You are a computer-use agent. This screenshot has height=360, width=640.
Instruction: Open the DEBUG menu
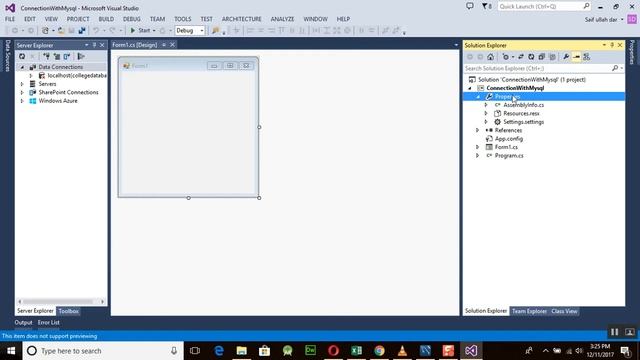click(x=131, y=19)
